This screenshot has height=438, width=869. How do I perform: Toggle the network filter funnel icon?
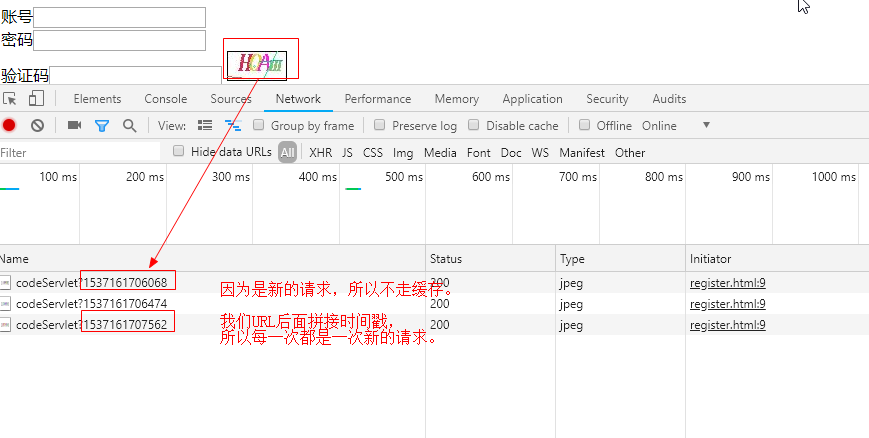pyautogui.click(x=101, y=126)
